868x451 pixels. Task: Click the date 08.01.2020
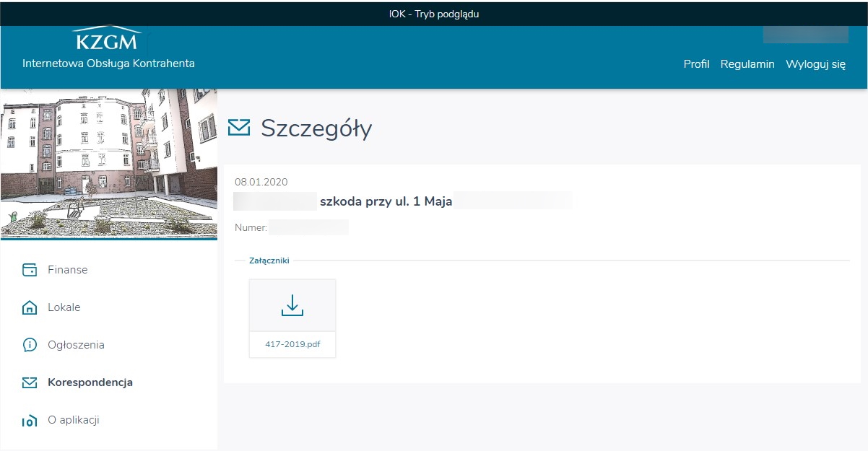pyautogui.click(x=261, y=182)
